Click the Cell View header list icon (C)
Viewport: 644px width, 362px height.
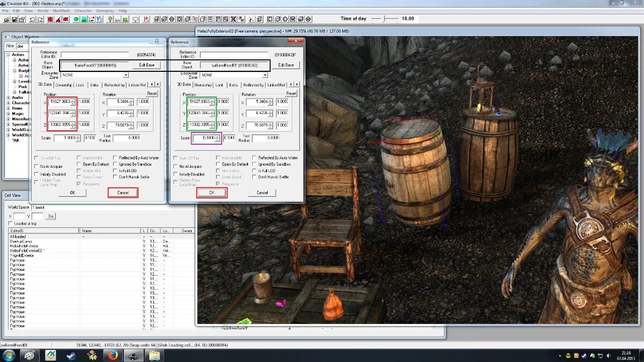[270, 19]
